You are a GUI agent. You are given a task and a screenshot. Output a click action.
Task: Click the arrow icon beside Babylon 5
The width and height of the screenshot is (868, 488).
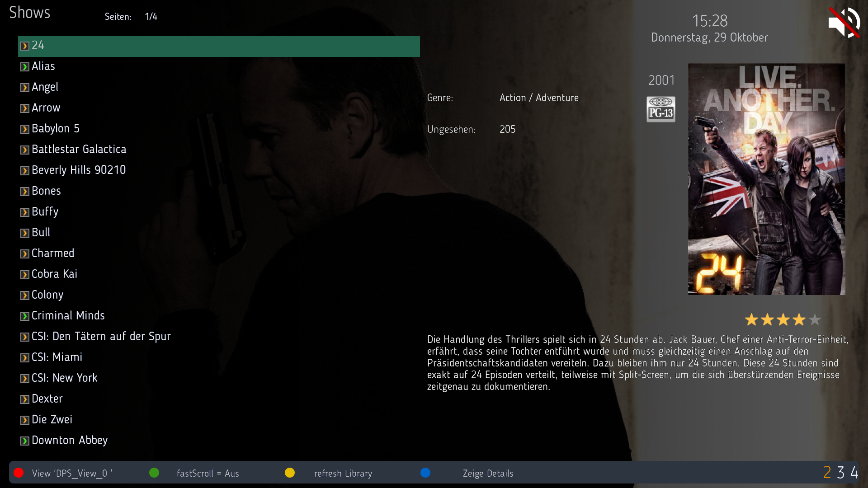[25, 129]
